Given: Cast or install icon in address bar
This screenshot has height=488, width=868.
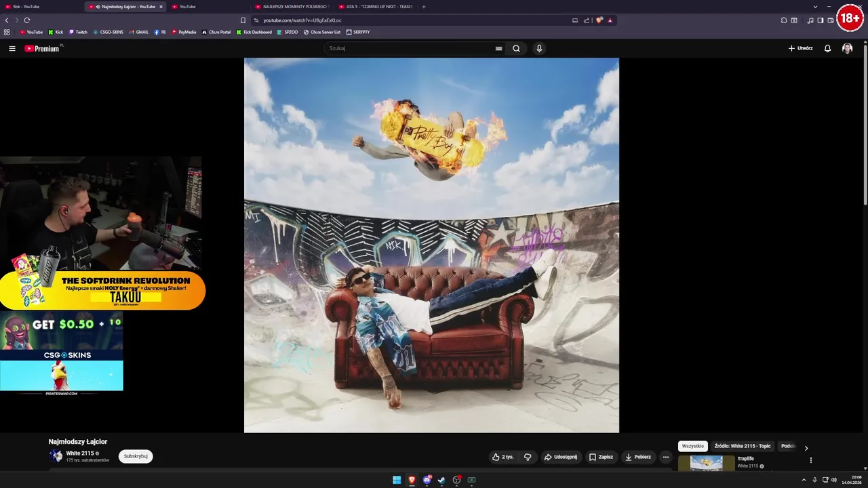Looking at the screenshot, I should coord(575,20).
